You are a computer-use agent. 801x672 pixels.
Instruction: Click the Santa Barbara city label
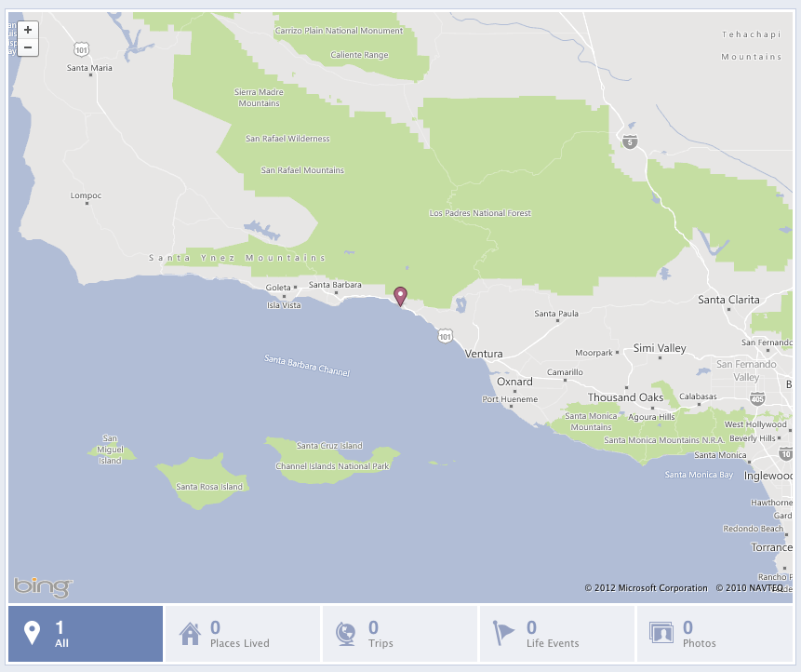click(335, 285)
